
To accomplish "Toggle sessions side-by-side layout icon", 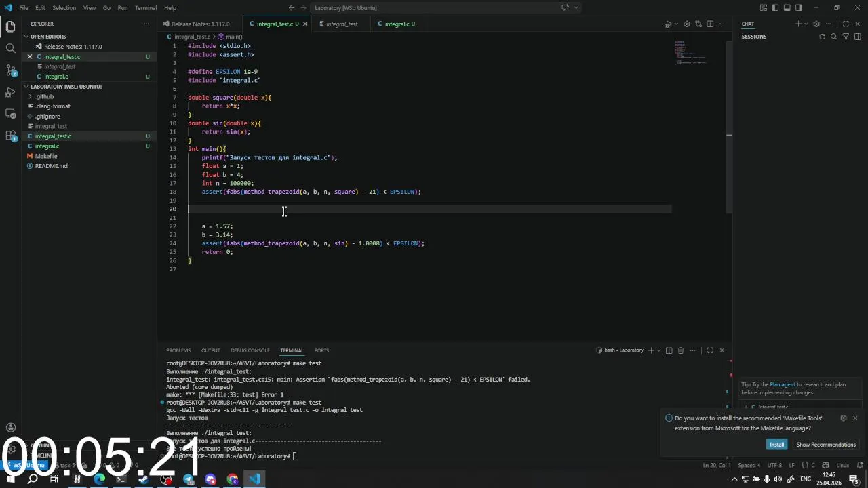I will tap(857, 37).
